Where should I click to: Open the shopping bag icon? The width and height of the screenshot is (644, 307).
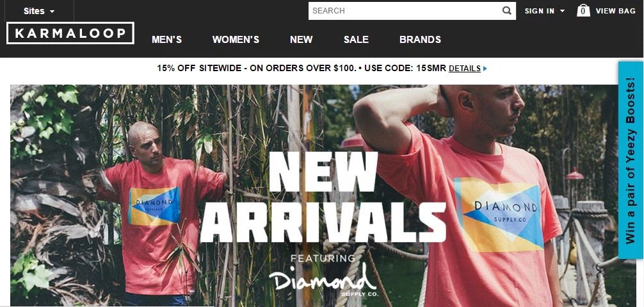tap(583, 11)
